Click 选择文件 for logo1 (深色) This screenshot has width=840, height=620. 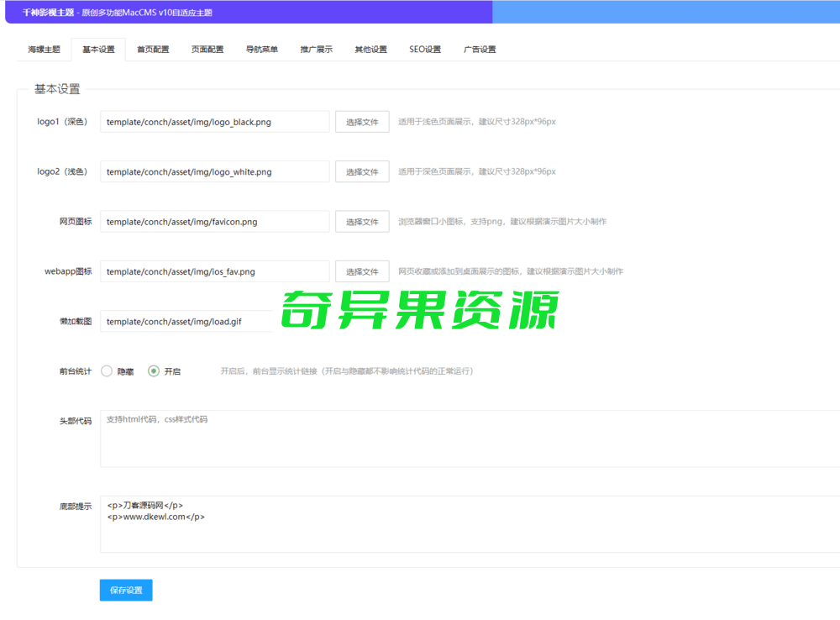tap(362, 121)
